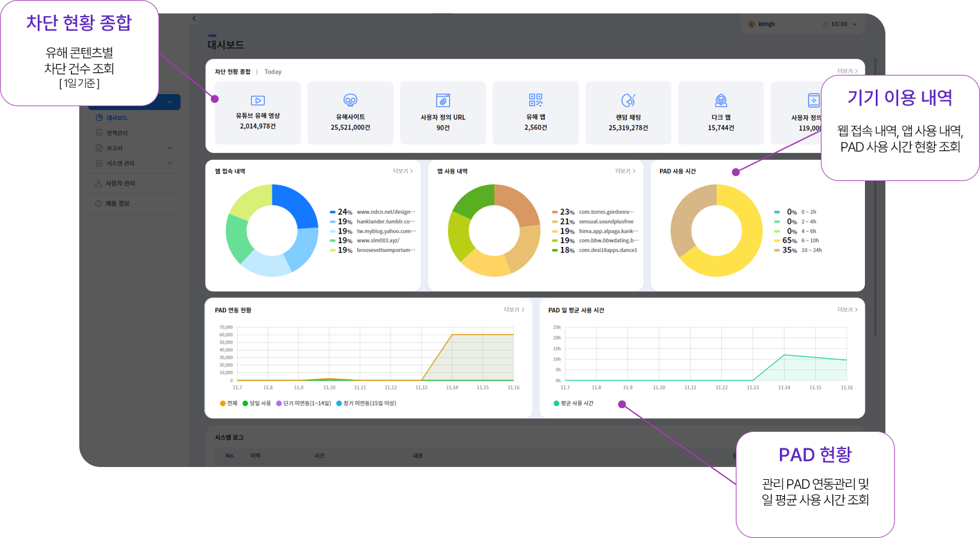This screenshot has height=538, width=980.
Task: Click the 다크 웹 icon
Action: 721,100
